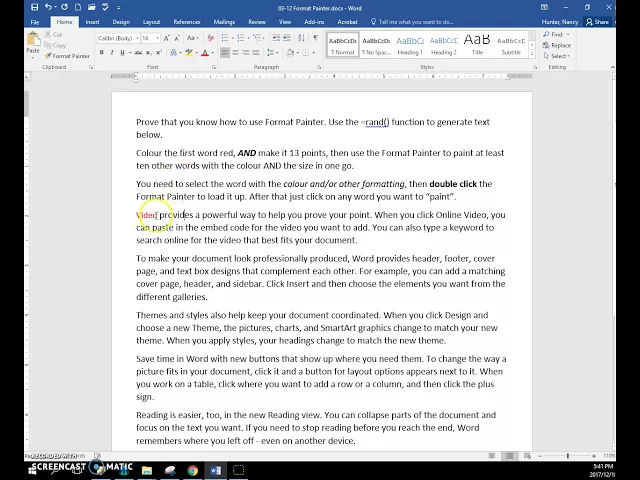Activate the Format Painter brush
640x480 pixels.
tap(67, 56)
